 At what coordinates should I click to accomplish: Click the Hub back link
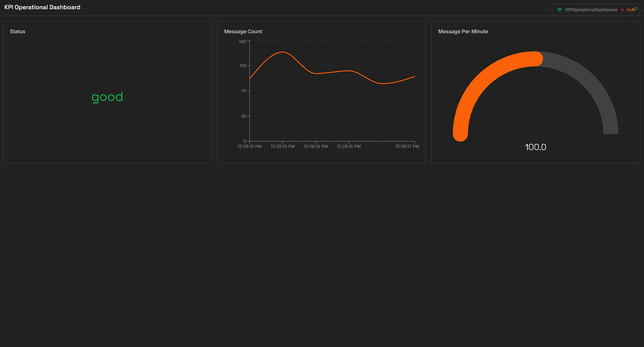coord(629,10)
